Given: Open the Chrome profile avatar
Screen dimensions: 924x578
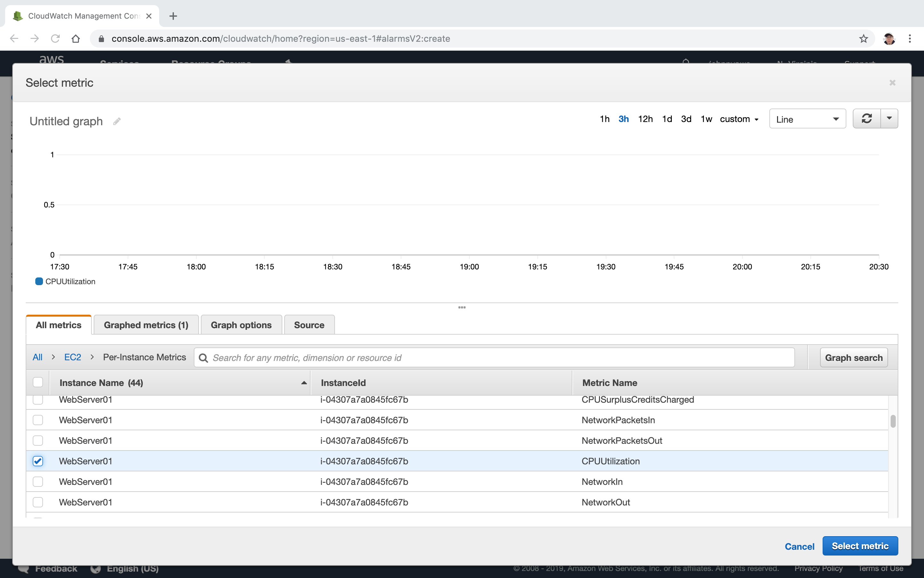Looking at the screenshot, I should (x=889, y=39).
